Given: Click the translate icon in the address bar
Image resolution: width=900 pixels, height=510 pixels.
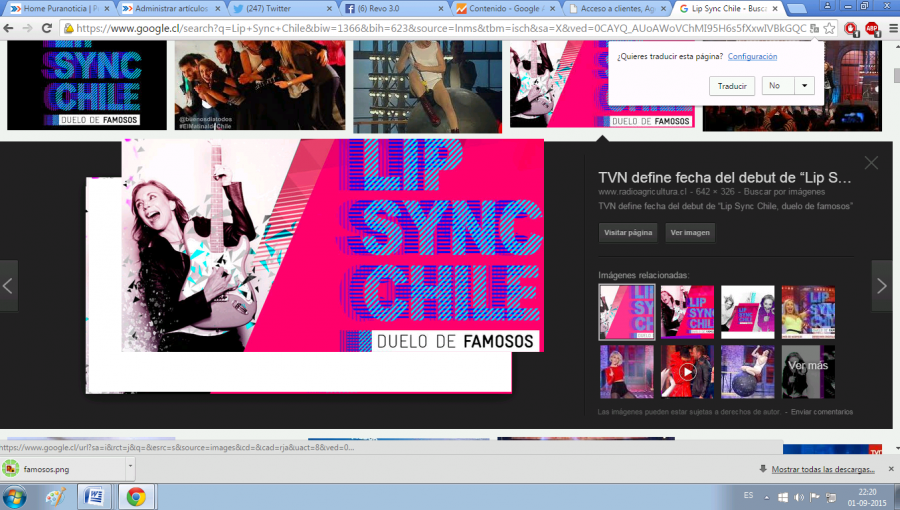Looking at the screenshot, I should 814,28.
